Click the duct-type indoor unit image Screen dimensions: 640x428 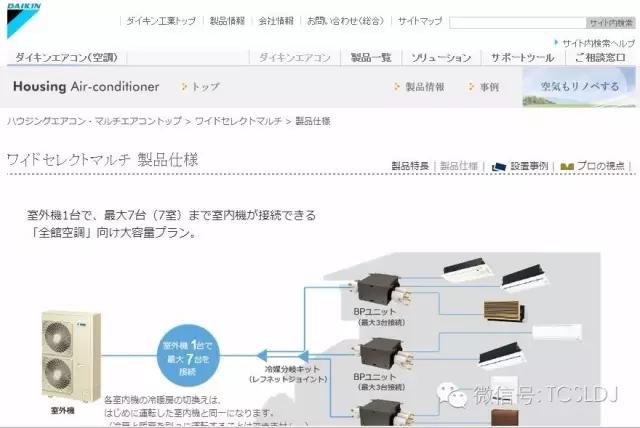coord(504,311)
